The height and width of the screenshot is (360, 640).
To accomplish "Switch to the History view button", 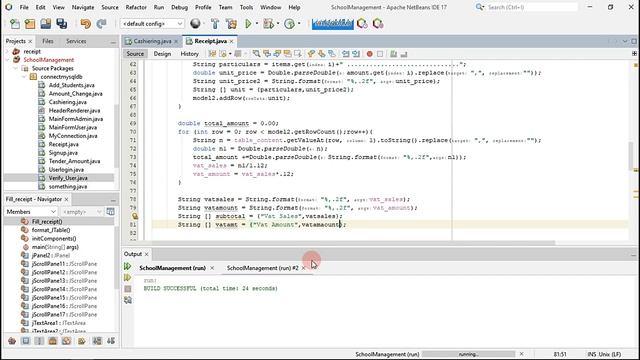I will [x=189, y=54].
